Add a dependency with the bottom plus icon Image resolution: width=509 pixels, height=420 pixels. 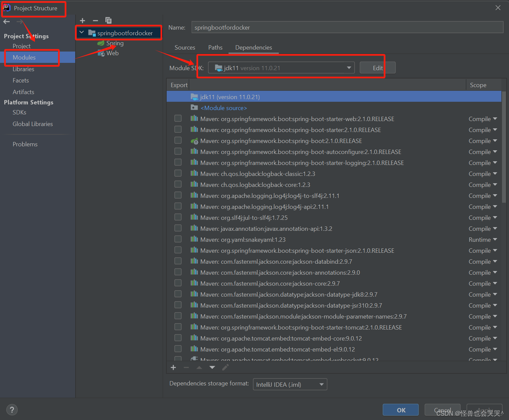click(x=173, y=367)
